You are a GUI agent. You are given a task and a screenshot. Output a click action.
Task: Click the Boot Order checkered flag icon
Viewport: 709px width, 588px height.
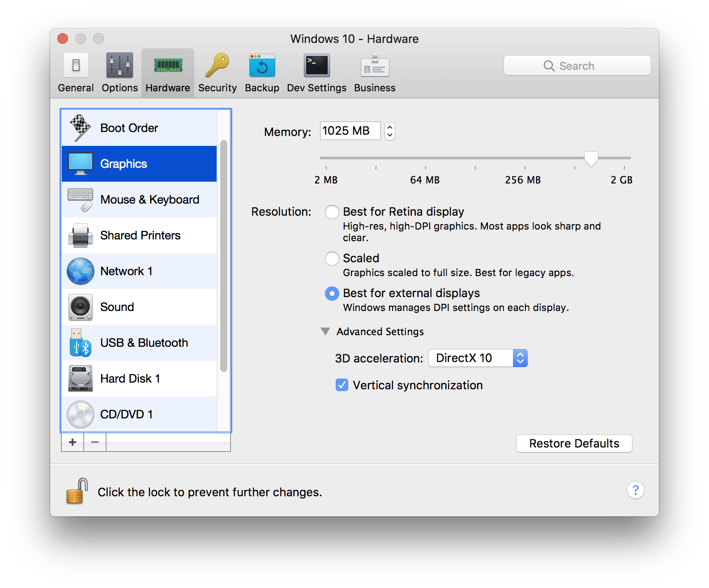tap(80, 128)
